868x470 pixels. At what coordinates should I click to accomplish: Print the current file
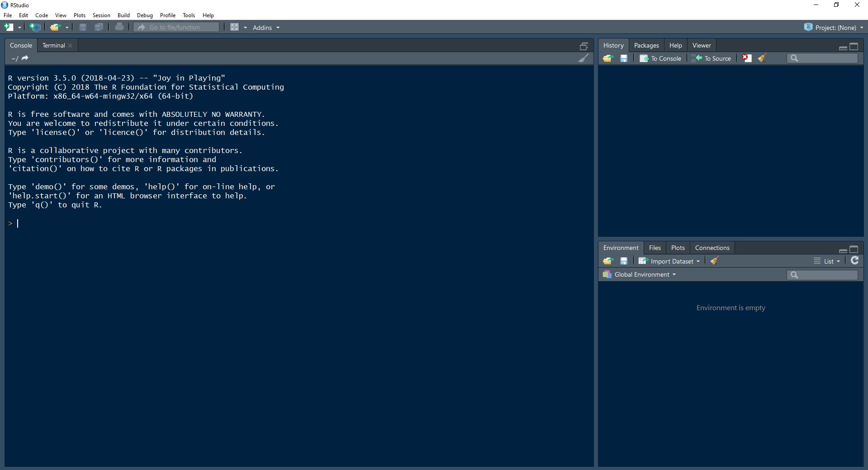(119, 27)
